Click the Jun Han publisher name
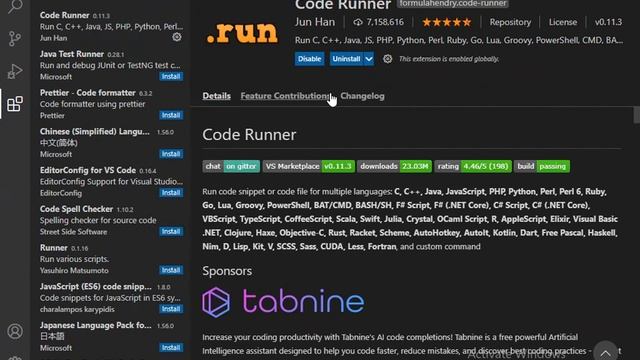Viewport: 640px width, 360px height. [x=315, y=22]
